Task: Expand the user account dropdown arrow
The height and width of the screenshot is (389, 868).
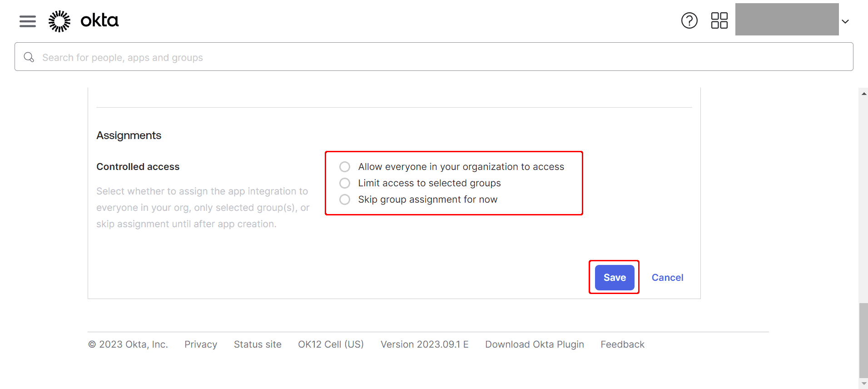Action: [845, 21]
